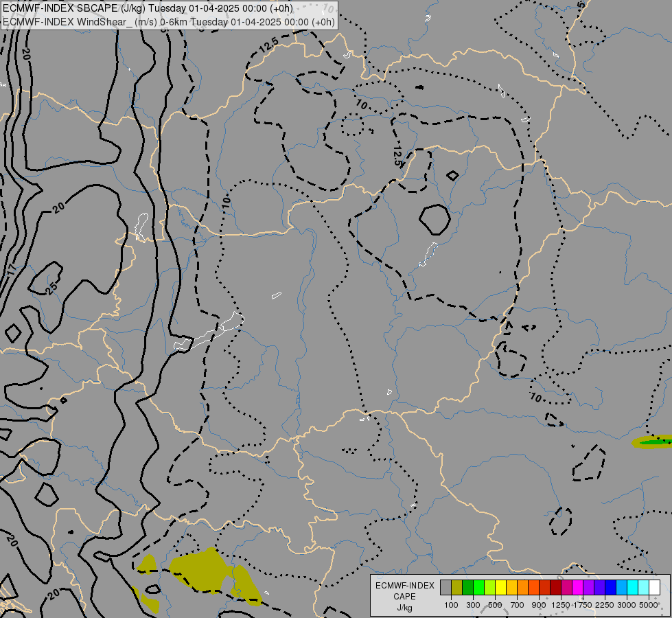Click the 17 contour label at left edge
This screenshot has height=618, width=672.
(x=12, y=269)
